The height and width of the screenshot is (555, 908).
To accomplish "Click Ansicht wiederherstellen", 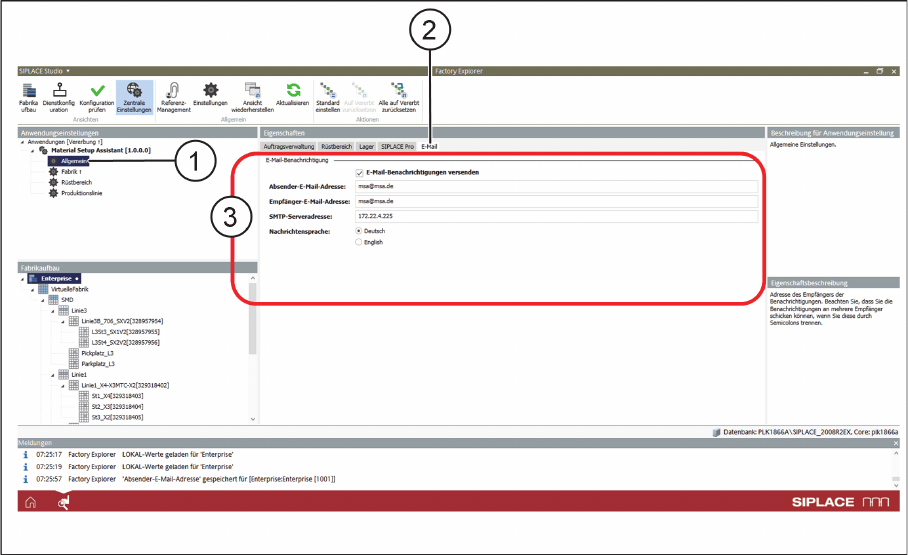I will point(252,97).
